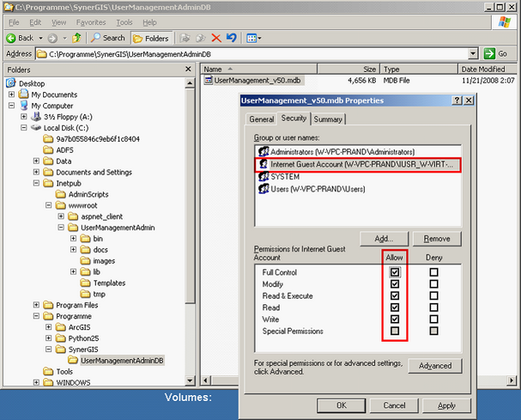This screenshot has width=521, height=420.
Task: Select the Templates folder in tree
Action: pyautogui.click(x=103, y=283)
